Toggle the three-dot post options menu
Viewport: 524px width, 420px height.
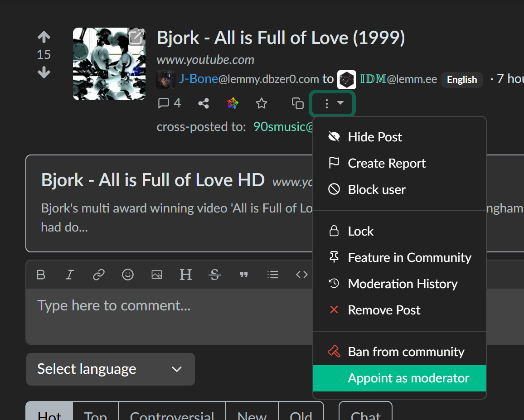pyautogui.click(x=333, y=103)
